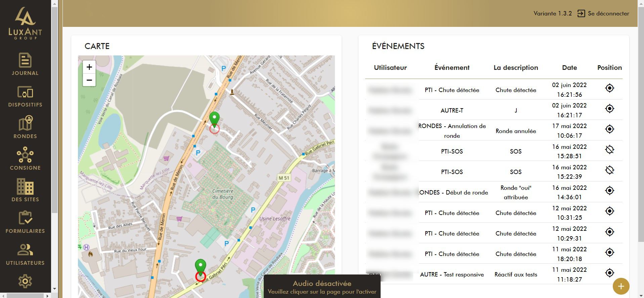Screen dimensions: 644x298
Task: Zoom in on the map
Action: pos(89,67)
